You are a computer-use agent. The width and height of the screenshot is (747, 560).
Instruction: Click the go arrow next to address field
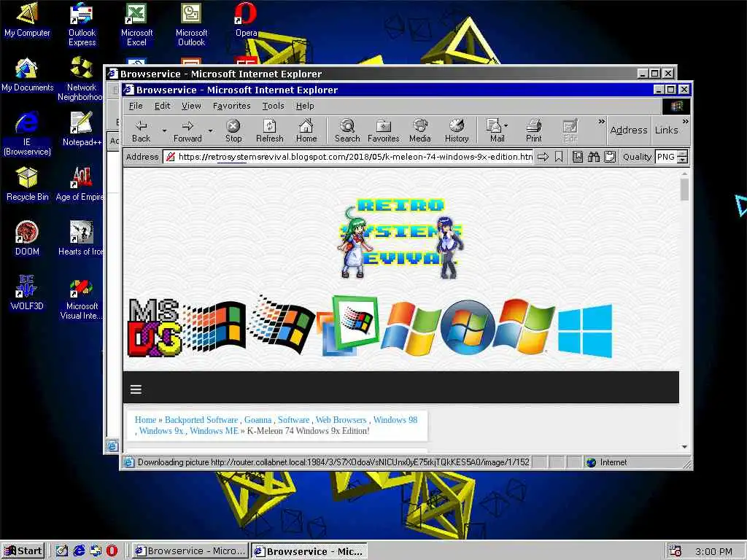[543, 157]
